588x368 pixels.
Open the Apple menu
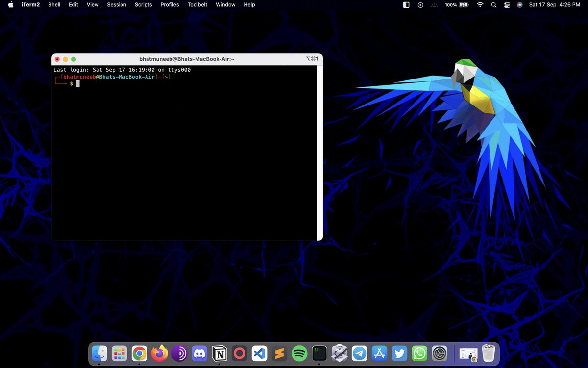[x=11, y=5]
